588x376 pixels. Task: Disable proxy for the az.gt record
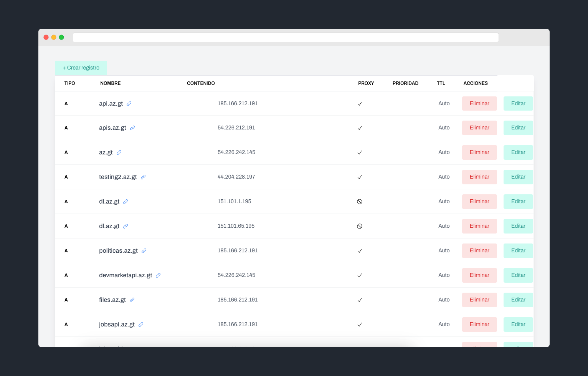pos(360,152)
